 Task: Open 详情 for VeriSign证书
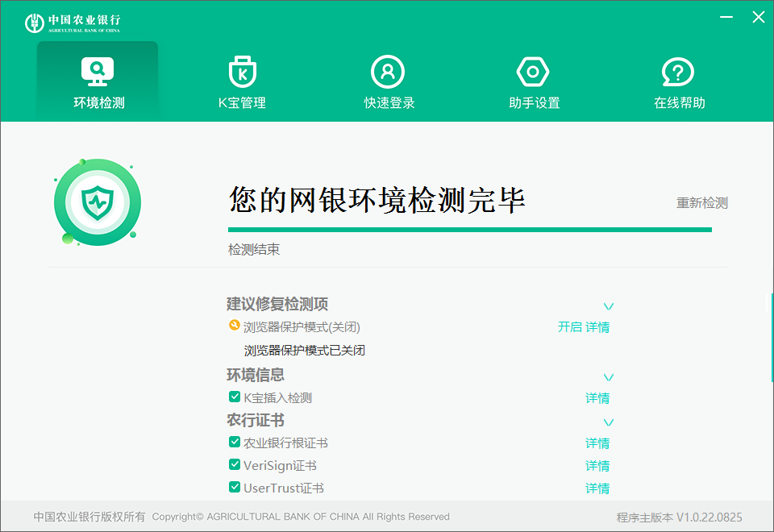coord(597,466)
